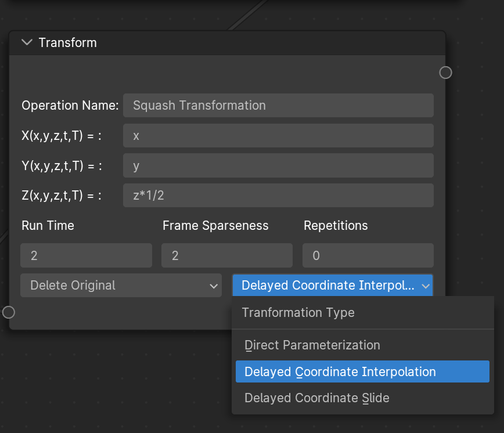
Task: Click the Operation Name label
Action: click(70, 106)
